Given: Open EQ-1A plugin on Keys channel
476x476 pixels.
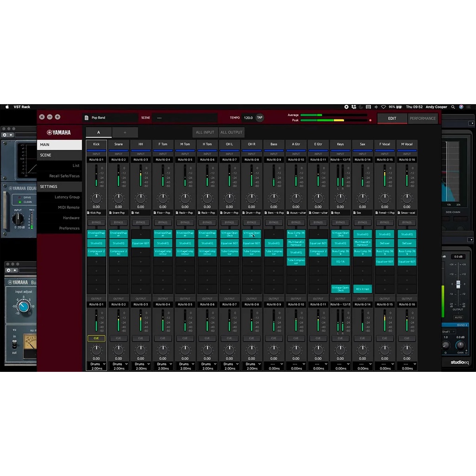Looking at the screenshot, I should (x=340, y=261).
